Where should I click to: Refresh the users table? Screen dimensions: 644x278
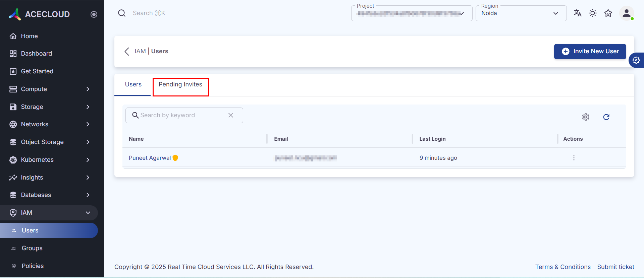[x=606, y=117]
